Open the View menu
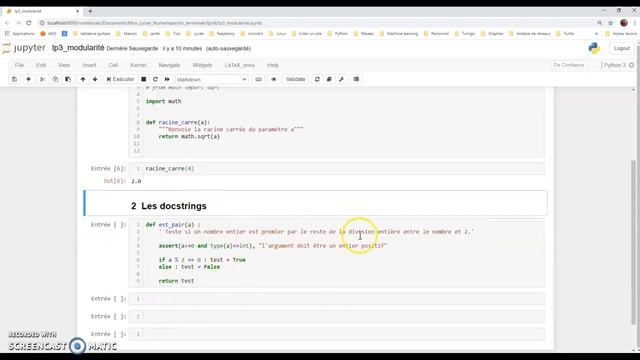Viewport: 640px width, 360px height. pos(64,65)
